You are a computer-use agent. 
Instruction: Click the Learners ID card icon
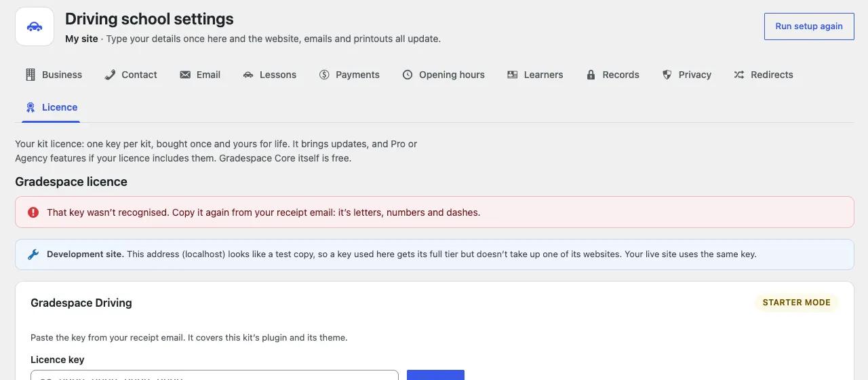[x=513, y=75]
